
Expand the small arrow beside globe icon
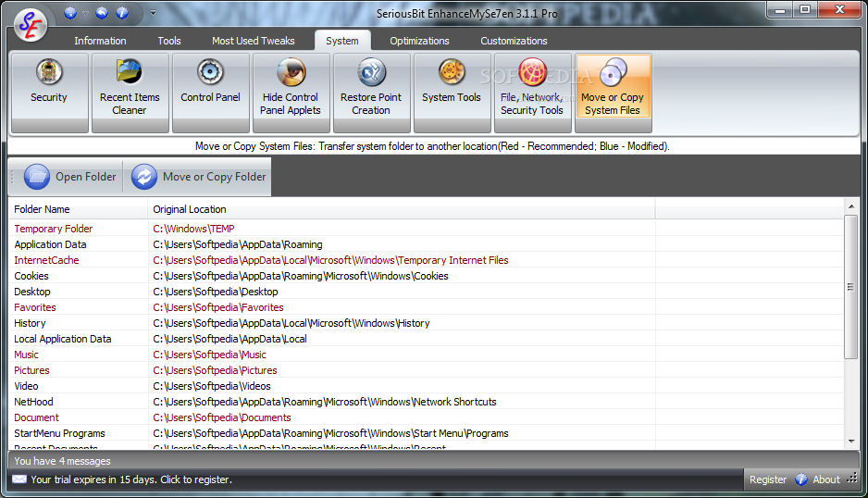pyautogui.click(x=85, y=13)
